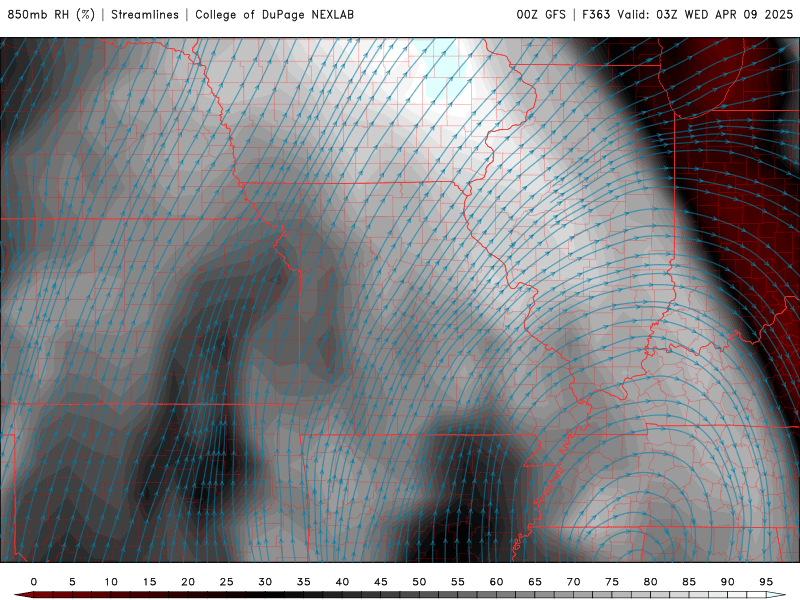This screenshot has width=800, height=600.
Task: Select the "70" label on the color scale
Action: [573, 582]
